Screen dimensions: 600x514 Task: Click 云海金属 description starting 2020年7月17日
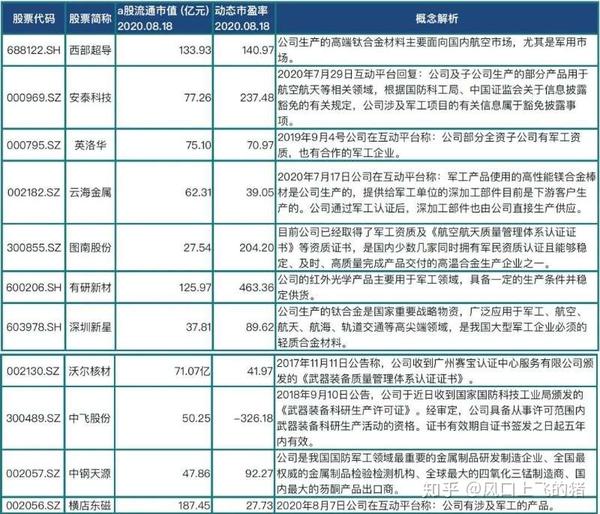(x=437, y=192)
